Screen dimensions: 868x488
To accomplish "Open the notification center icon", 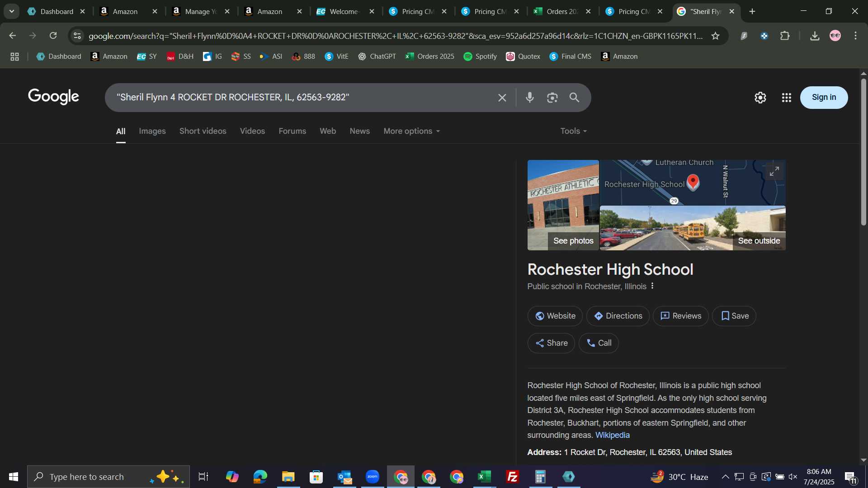I will click(850, 477).
